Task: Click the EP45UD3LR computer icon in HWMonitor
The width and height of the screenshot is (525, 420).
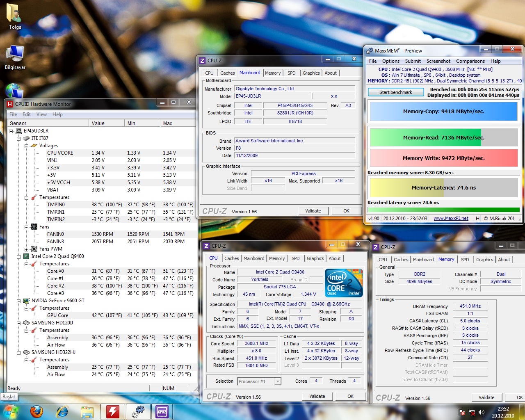Action: click(19, 131)
